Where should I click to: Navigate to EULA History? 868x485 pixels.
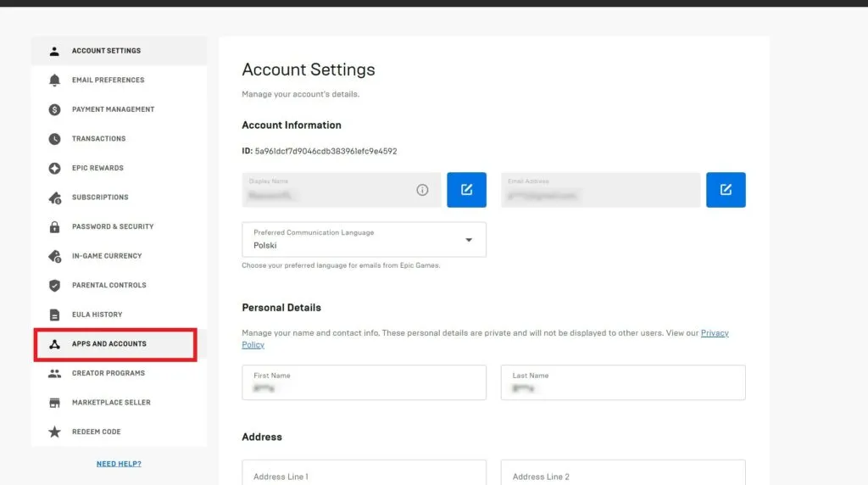tap(97, 315)
